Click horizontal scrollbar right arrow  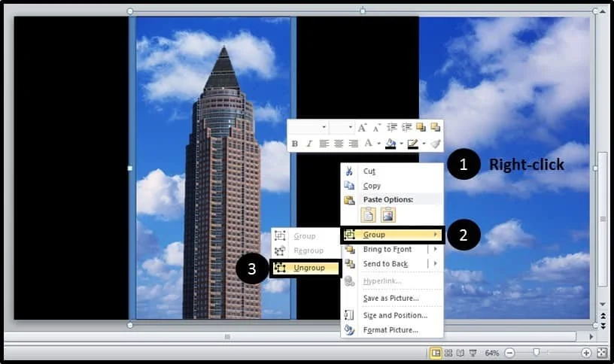[x=591, y=337]
